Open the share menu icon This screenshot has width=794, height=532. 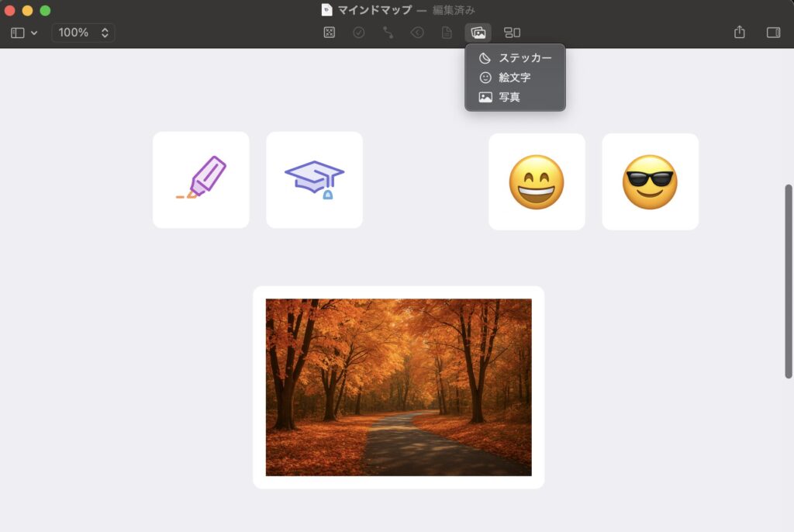point(739,32)
